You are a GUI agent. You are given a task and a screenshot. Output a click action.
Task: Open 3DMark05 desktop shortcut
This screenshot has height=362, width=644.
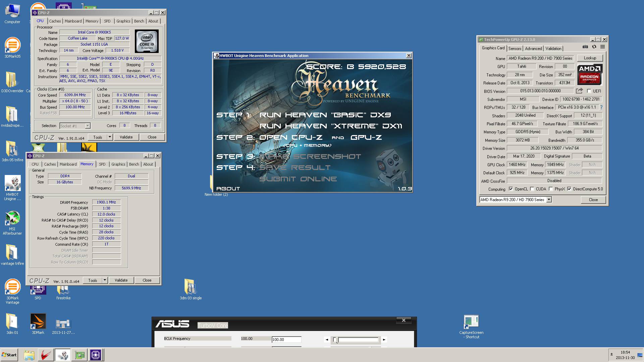pyautogui.click(x=12, y=48)
